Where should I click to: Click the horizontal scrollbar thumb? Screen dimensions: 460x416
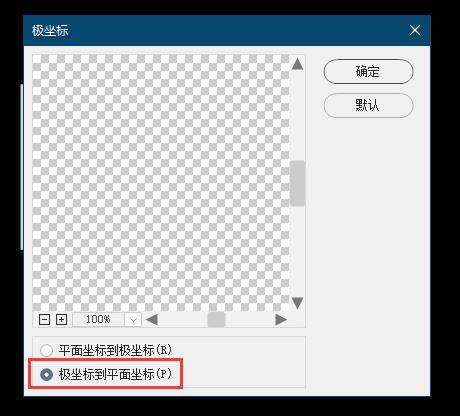[x=216, y=320]
